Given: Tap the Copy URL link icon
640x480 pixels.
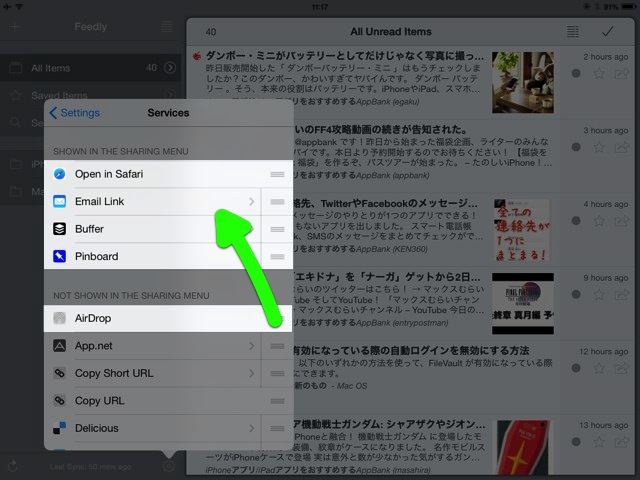Looking at the screenshot, I should pyautogui.click(x=60, y=400).
